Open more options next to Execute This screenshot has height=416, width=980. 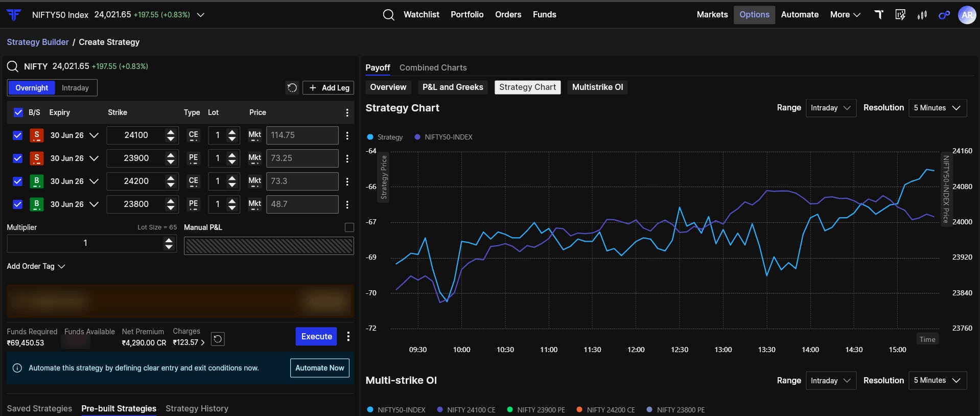tap(348, 336)
